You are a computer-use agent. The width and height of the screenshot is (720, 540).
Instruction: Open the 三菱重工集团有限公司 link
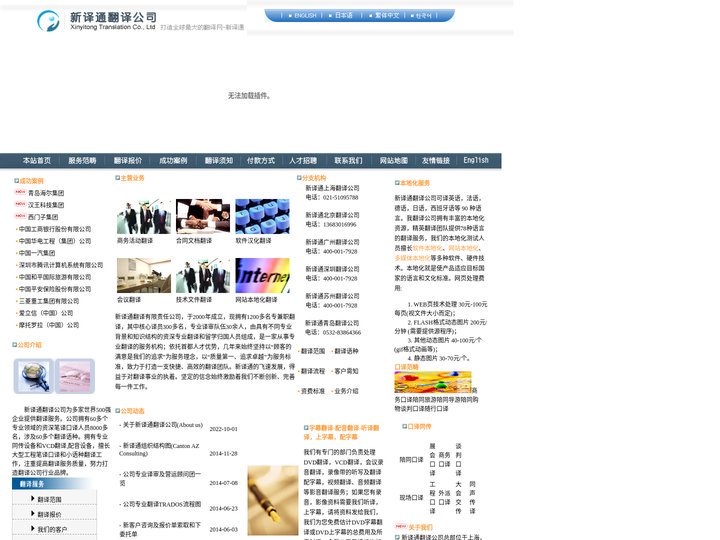pos(49,301)
